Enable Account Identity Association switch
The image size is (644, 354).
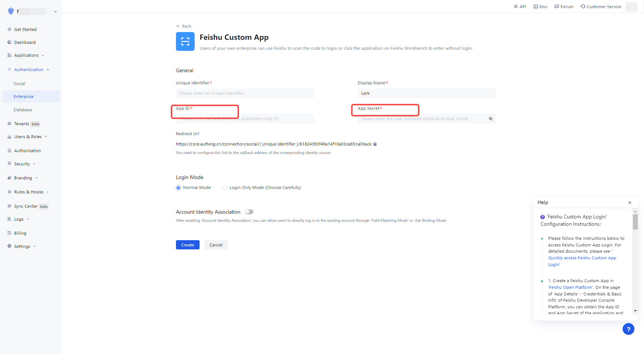tap(249, 212)
